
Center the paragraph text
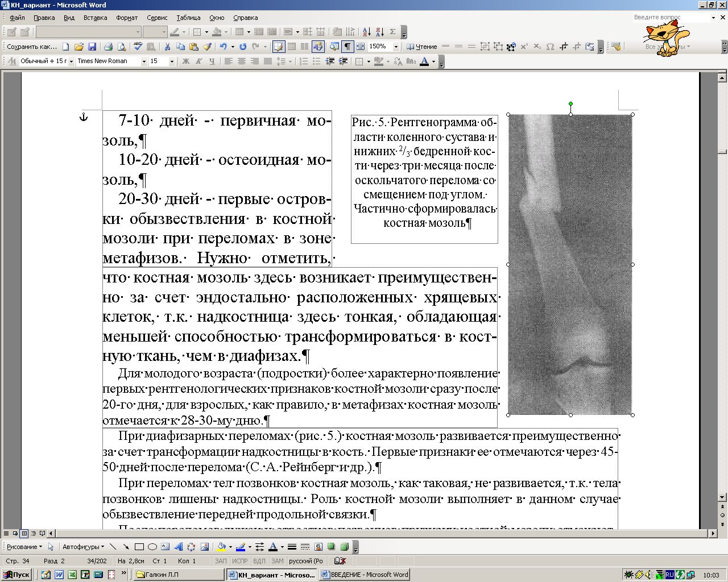tap(242, 61)
